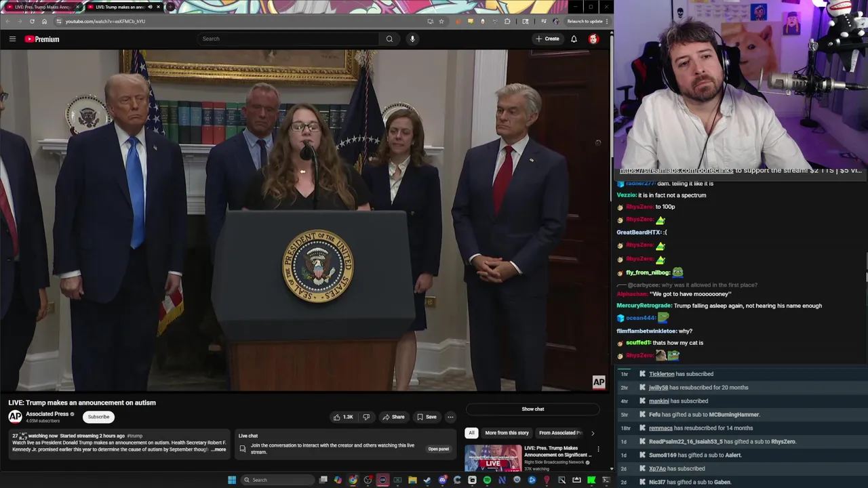Screen dimensions: 868x488
Task: Click subscriber name Xp7Ao
Action: pyautogui.click(x=658, y=469)
